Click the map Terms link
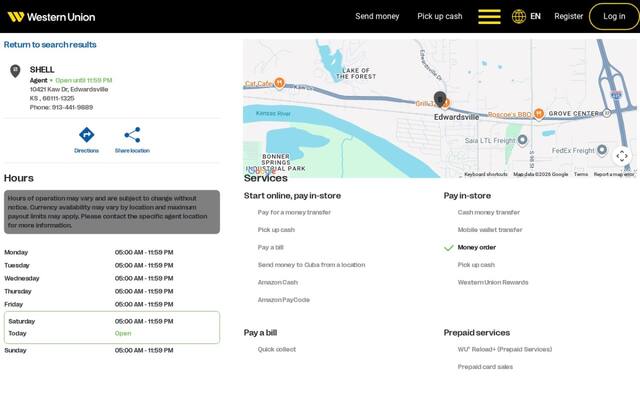The image size is (640, 400). click(x=581, y=174)
